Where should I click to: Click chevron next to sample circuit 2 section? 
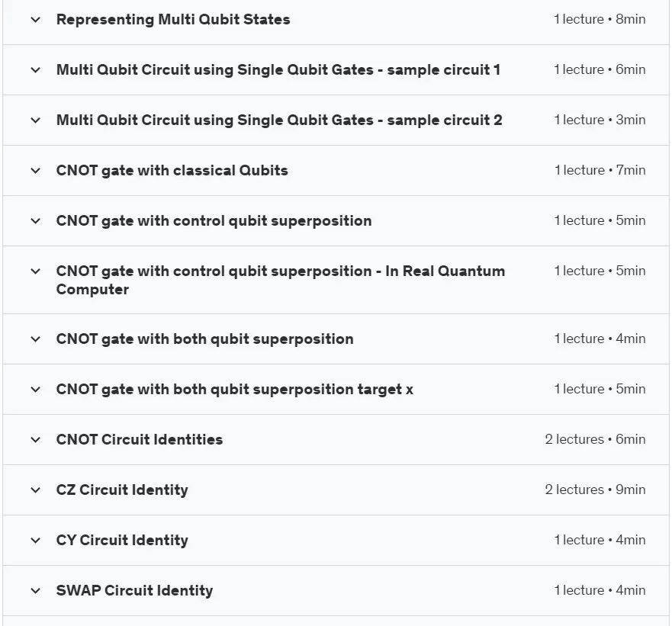click(36, 120)
